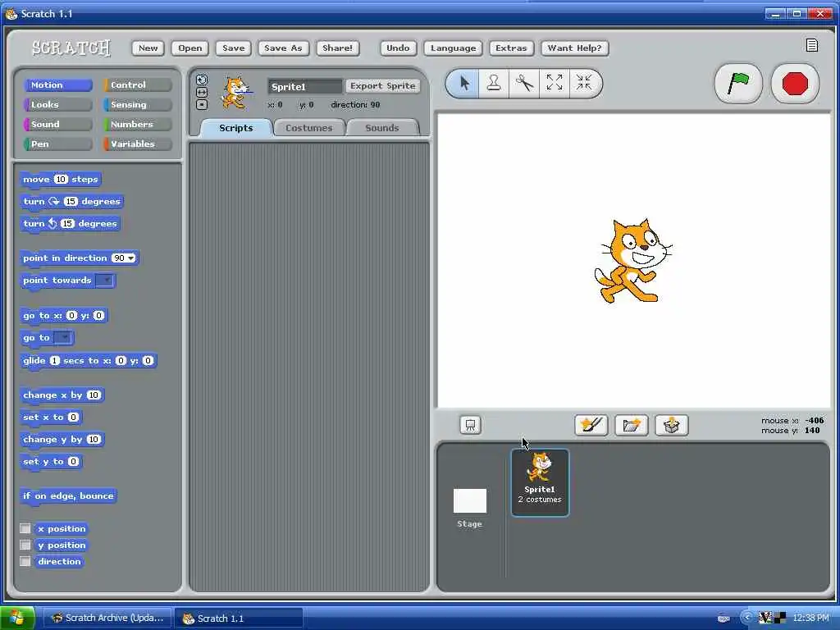Click the move 10 steps block
The image size is (840, 630).
coord(61,180)
